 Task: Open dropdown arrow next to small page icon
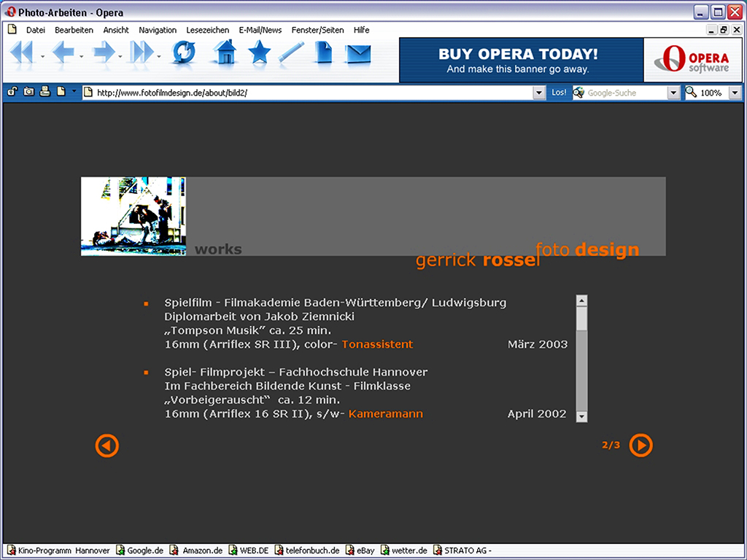[74, 90]
